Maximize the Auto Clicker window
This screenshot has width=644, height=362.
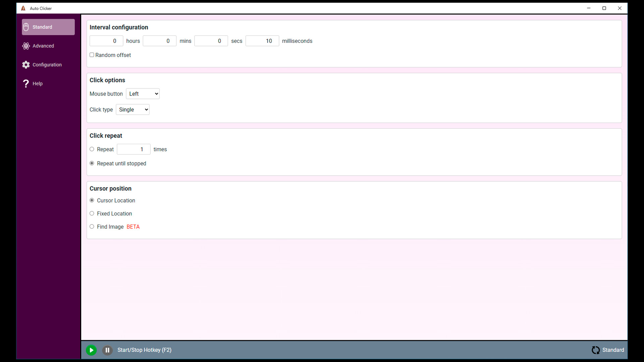point(604,8)
